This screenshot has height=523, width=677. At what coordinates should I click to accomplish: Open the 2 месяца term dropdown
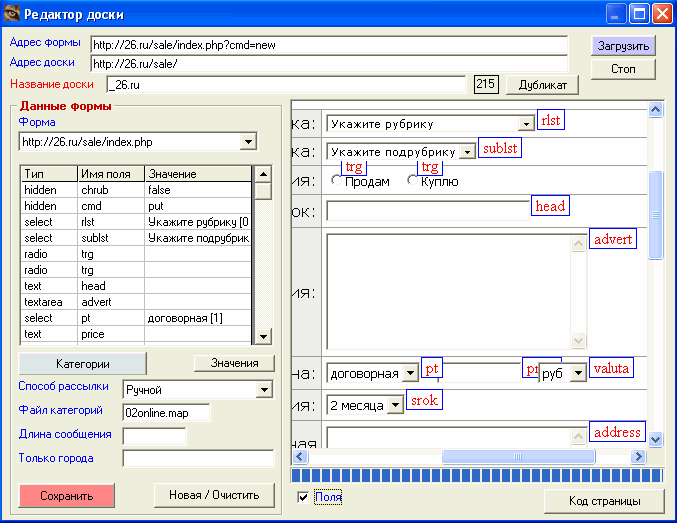coord(395,405)
